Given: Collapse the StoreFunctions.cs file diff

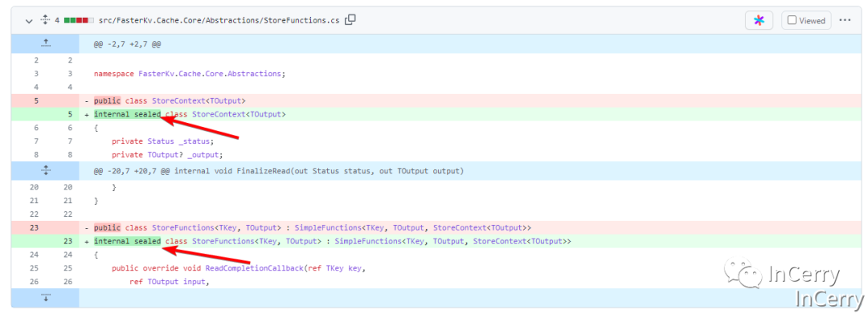Looking at the screenshot, I should (29, 20).
